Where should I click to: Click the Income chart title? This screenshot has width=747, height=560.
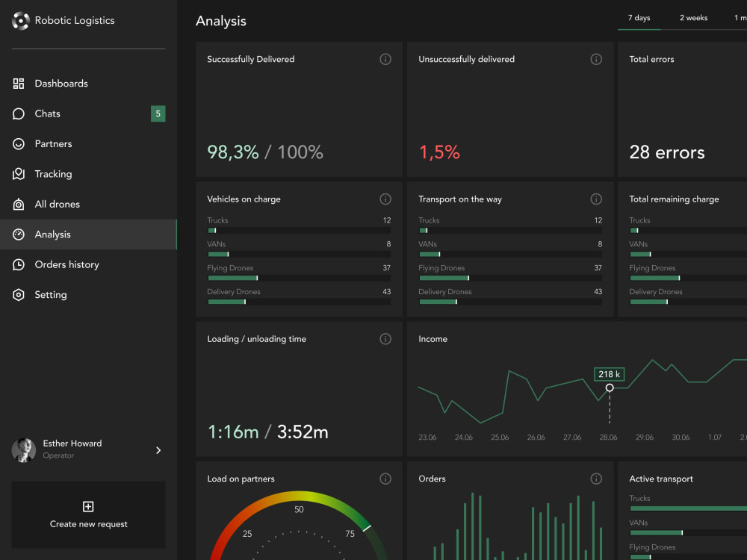point(433,338)
